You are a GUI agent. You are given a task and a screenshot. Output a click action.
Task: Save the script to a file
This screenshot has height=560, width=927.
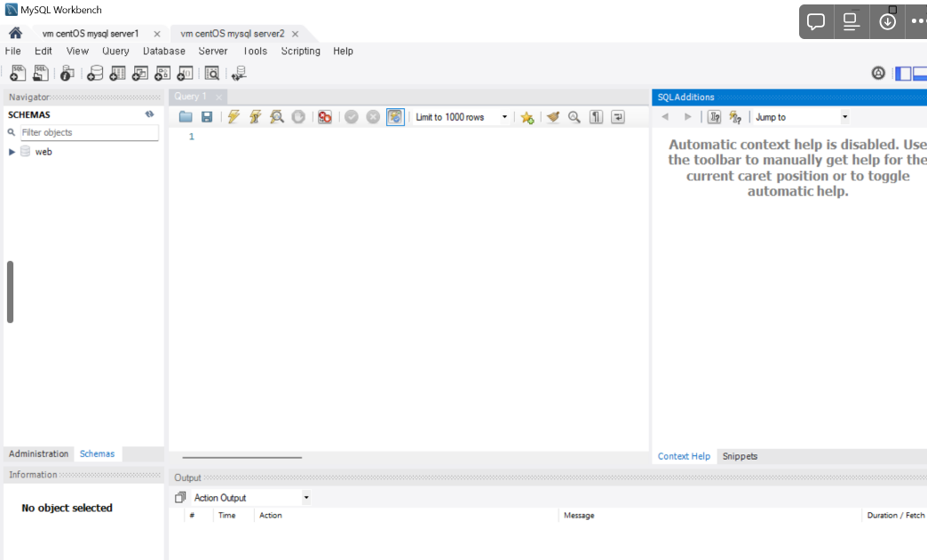[207, 117]
